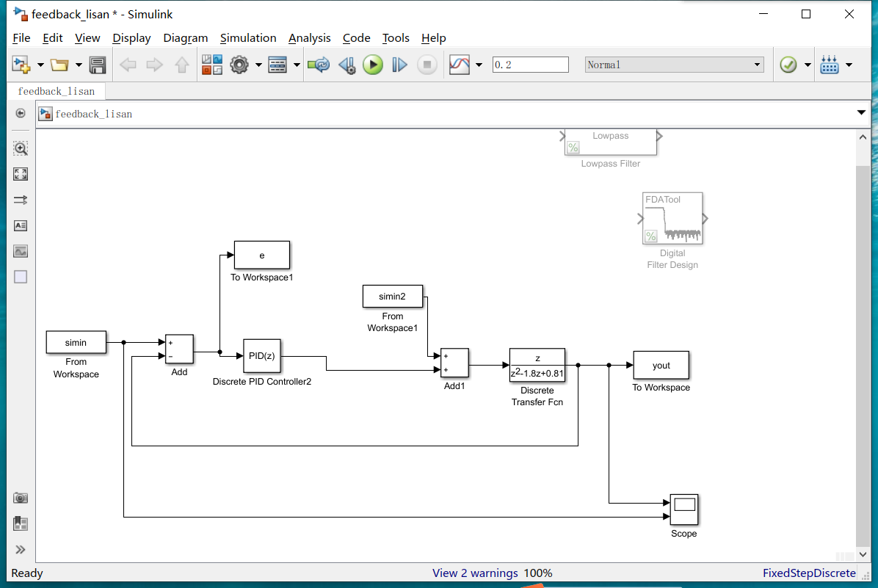This screenshot has width=878, height=588.
Task: Run the simulation with green Play
Action: tap(373, 65)
